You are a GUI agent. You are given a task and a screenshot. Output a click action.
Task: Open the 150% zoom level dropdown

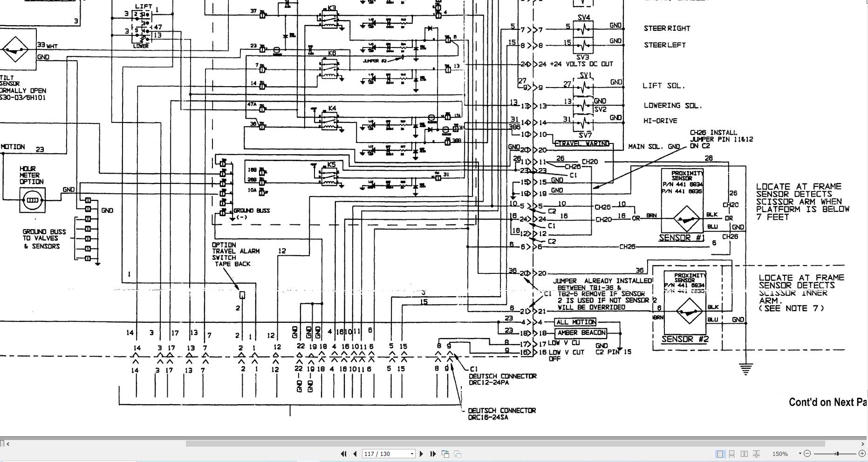click(x=800, y=454)
